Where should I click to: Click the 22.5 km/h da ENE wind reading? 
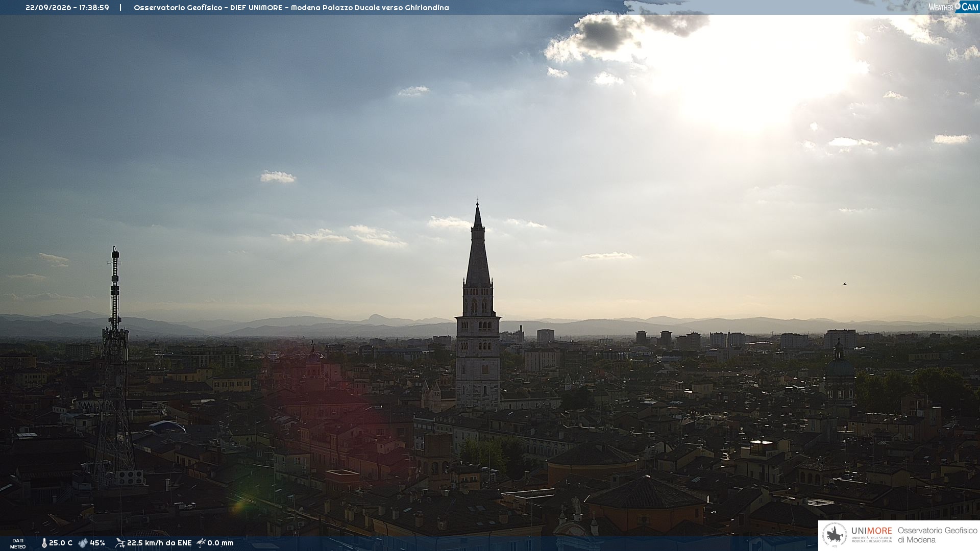coord(159,543)
